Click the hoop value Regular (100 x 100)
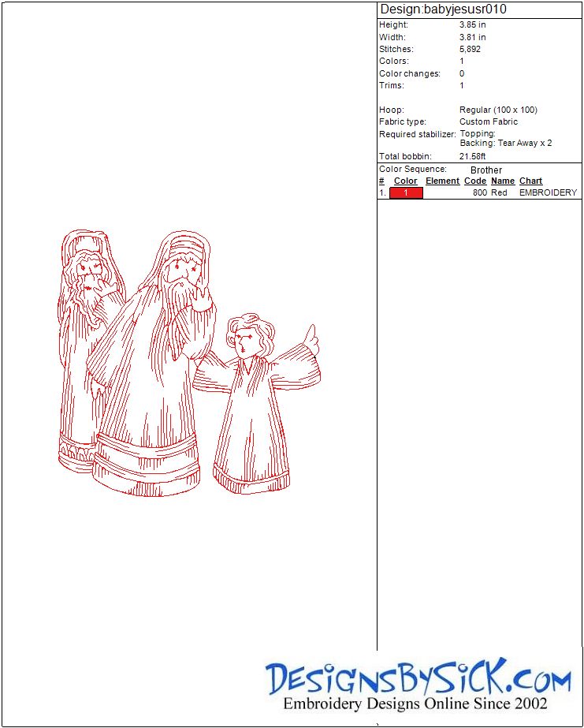584x728 pixels. tap(498, 110)
